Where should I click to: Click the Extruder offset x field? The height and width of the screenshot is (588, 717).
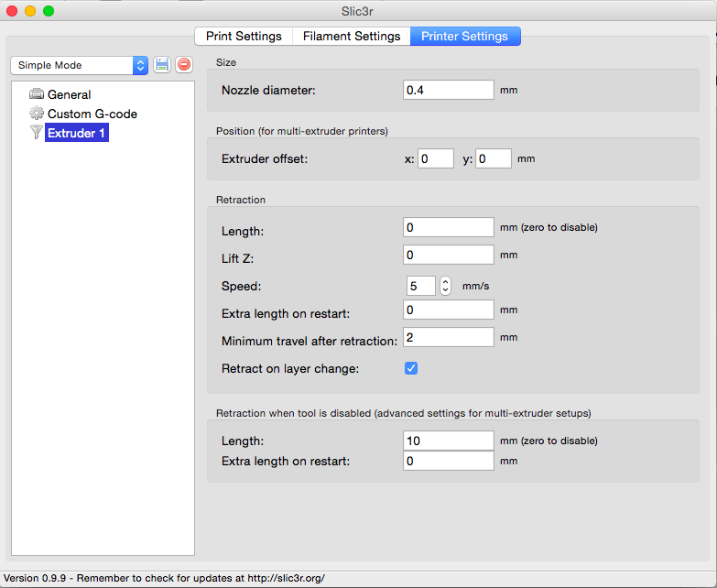click(x=435, y=158)
